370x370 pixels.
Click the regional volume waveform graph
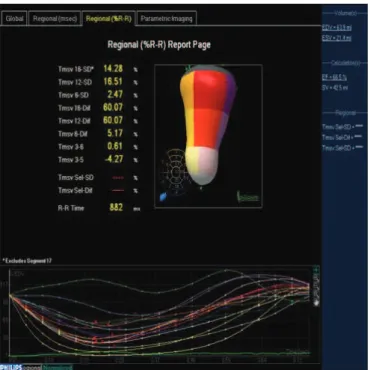(x=160, y=313)
